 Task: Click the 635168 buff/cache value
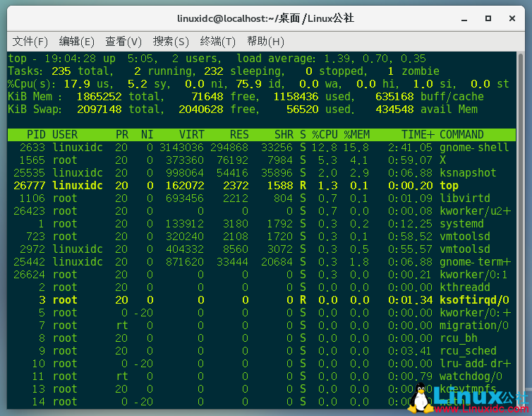click(x=394, y=97)
